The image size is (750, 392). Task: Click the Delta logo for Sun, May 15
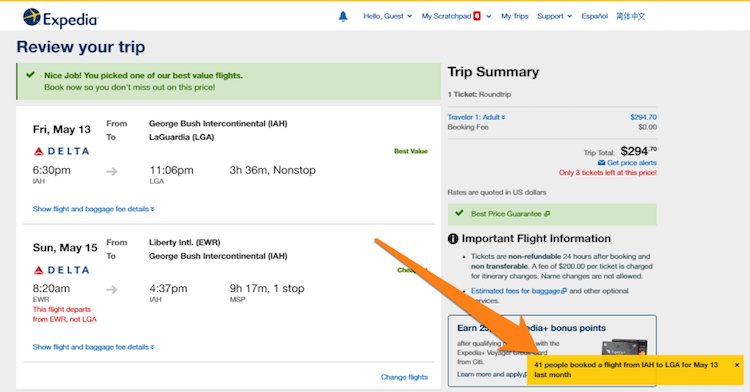[x=61, y=270]
